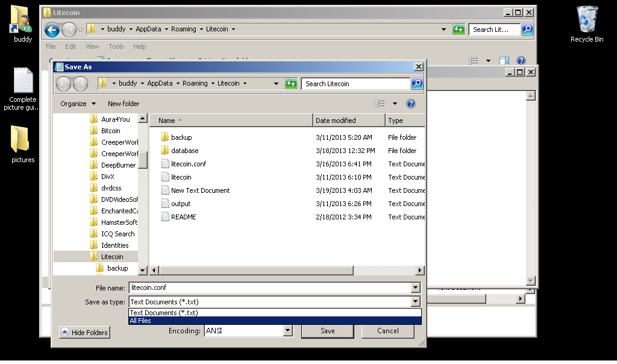Select Aura4You folder in the folder tree

[115, 119]
